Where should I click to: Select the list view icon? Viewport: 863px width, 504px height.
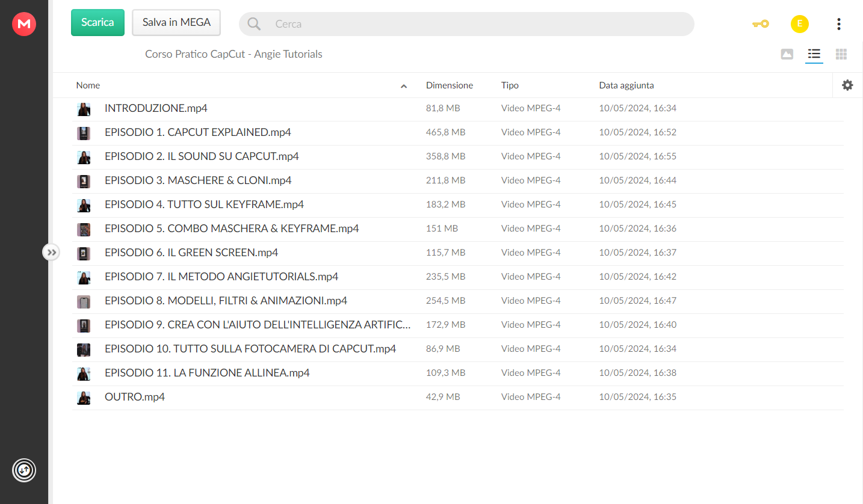pyautogui.click(x=814, y=54)
